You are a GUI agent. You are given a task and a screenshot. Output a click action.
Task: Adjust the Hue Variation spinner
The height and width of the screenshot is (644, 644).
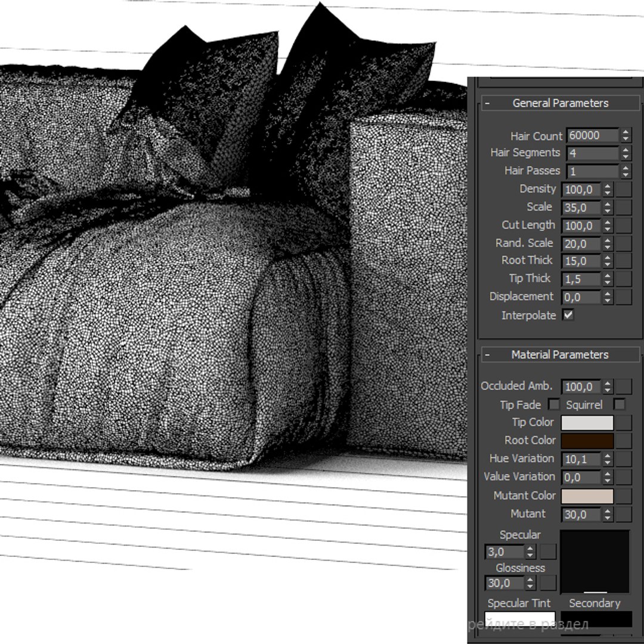(608, 459)
